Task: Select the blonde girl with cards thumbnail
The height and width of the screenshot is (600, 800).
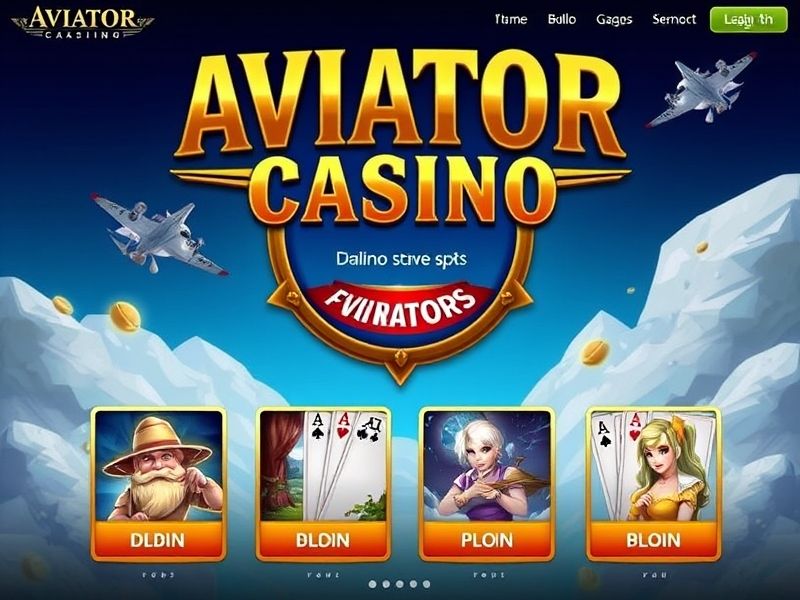Action: tap(654, 466)
